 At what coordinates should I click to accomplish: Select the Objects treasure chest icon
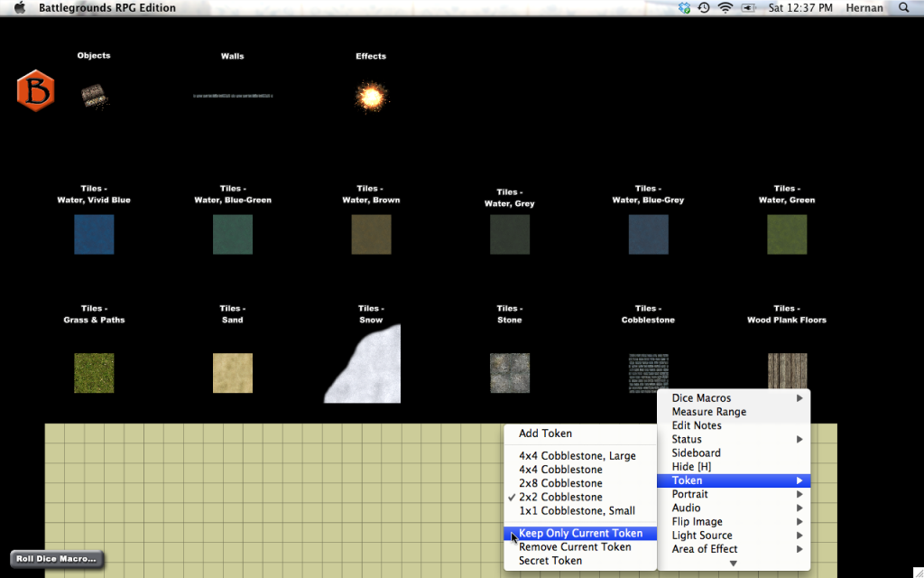point(93,96)
